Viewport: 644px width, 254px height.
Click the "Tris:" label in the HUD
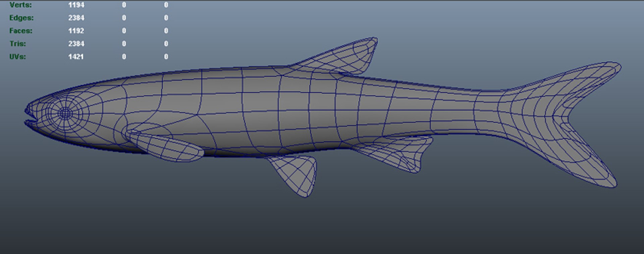pyautogui.click(x=18, y=44)
